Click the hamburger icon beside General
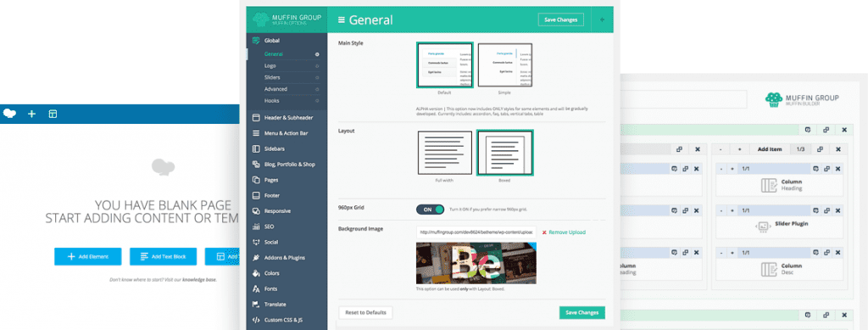The width and height of the screenshot is (868, 330). click(342, 20)
